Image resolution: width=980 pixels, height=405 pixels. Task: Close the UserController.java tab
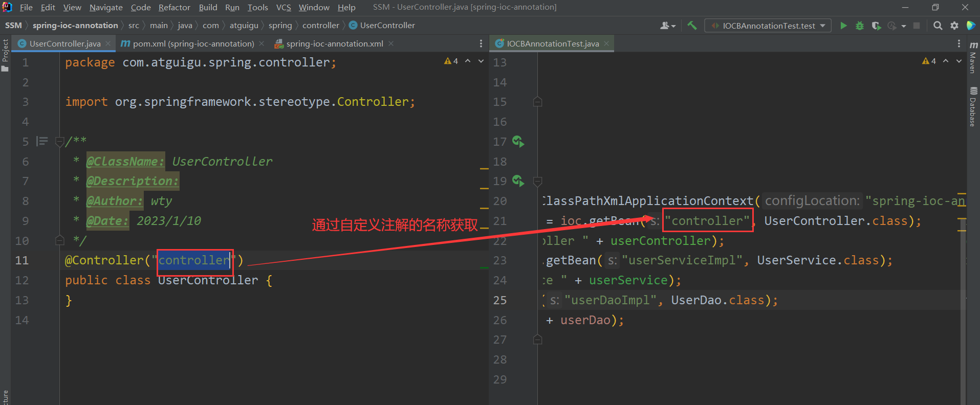[x=108, y=44]
